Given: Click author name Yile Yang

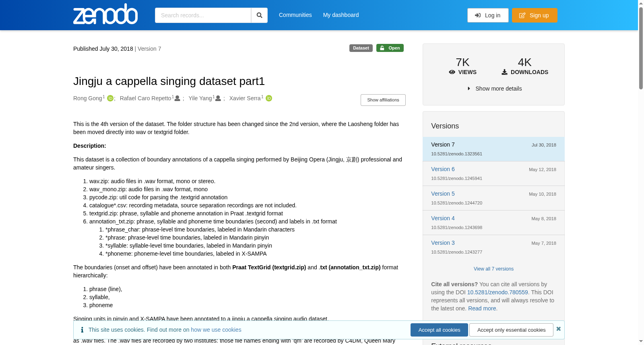Looking at the screenshot, I should point(200,98).
